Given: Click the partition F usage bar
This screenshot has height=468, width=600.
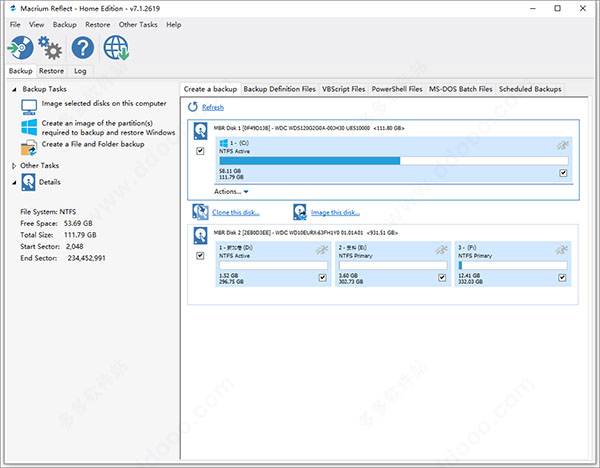Looking at the screenshot, I should [513, 265].
